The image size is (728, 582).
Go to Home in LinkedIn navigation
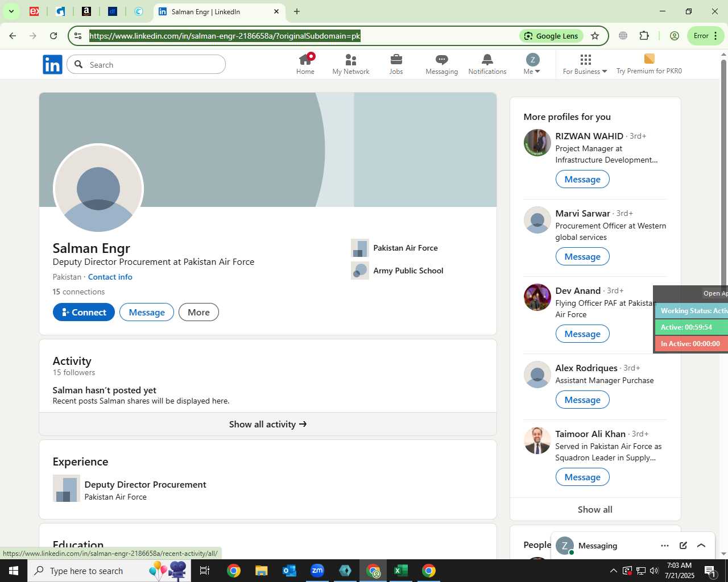click(305, 64)
